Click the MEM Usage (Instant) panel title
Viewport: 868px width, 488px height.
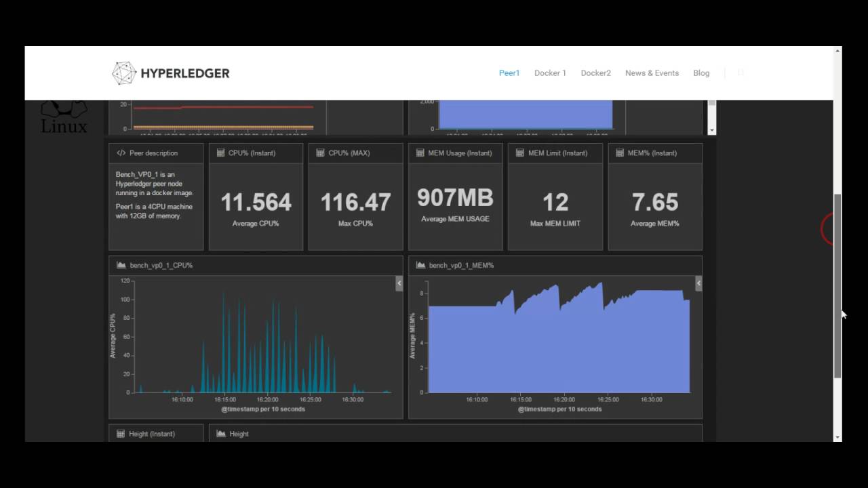pos(460,153)
